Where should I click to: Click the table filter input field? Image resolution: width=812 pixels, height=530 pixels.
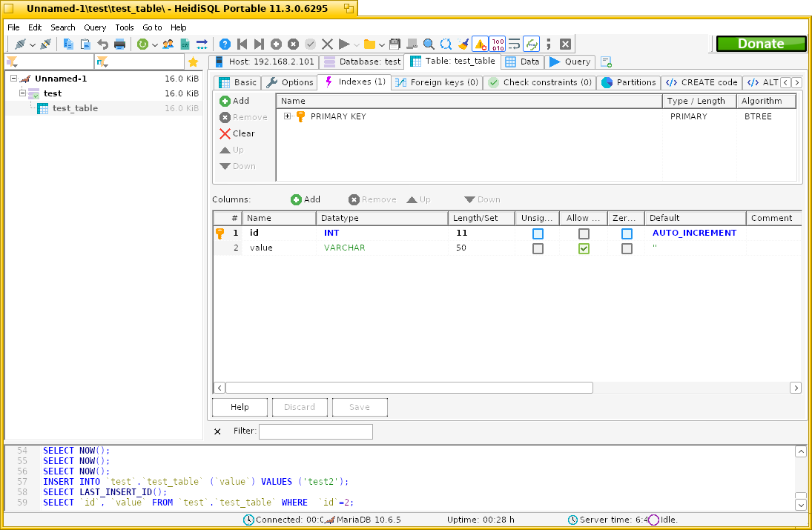[139, 62]
